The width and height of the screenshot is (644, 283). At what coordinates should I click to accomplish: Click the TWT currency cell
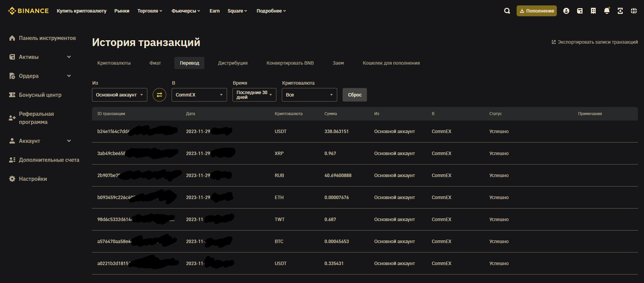[279, 219]
